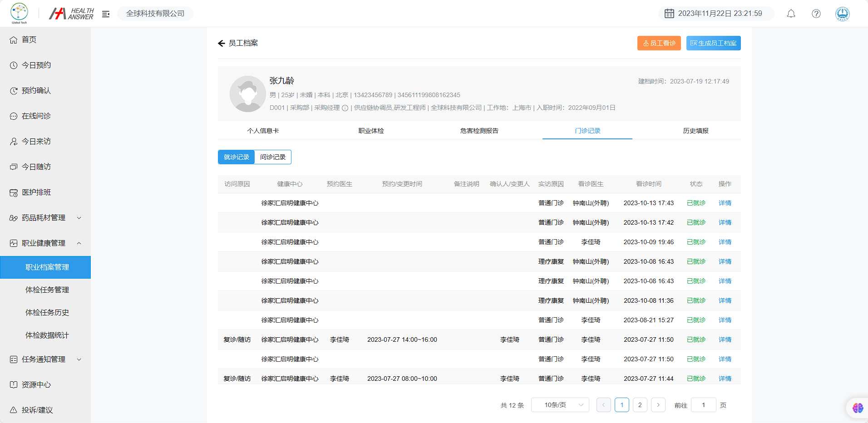Open the notification bell
This screenshot has width=868, height=423.
pyautogui.click(x=791, y=14)
